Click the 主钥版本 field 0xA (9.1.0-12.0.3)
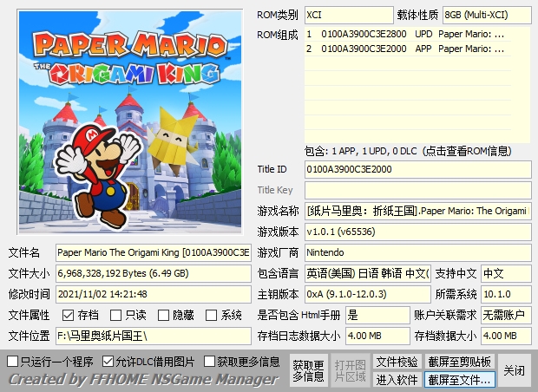The height and width of the screenshot is (392, 538). [367, 294]
